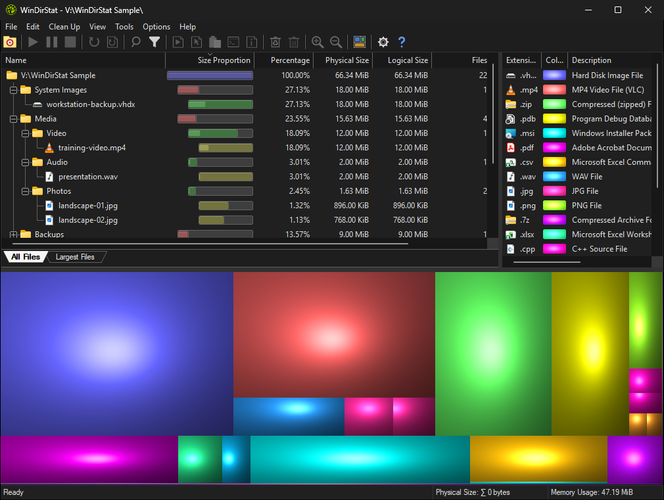Sort by the Percentage column header
Image resolution: width=664 pixels, height=500 pixels.
(x=284, y=60)
